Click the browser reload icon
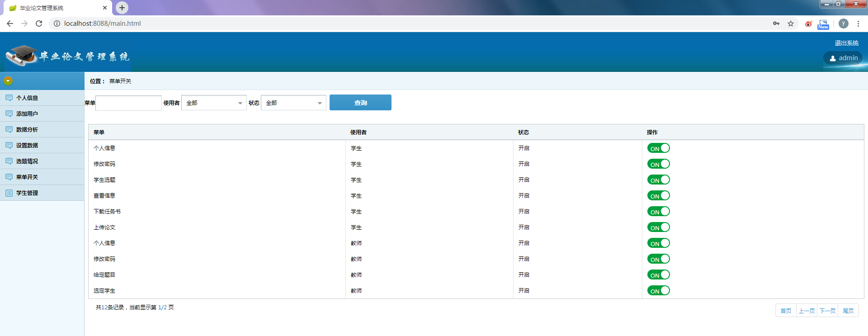This screenshot has height=336, width=868. pos(39,24)
